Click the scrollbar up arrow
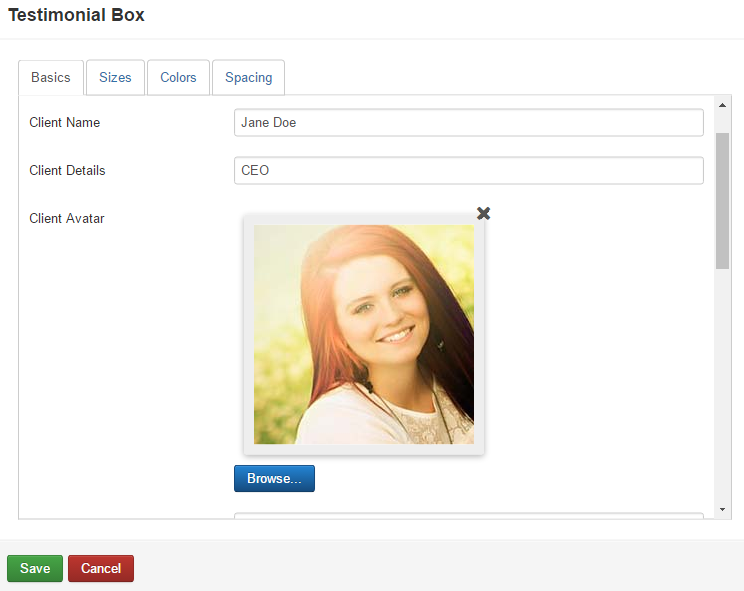 point(722,105)
